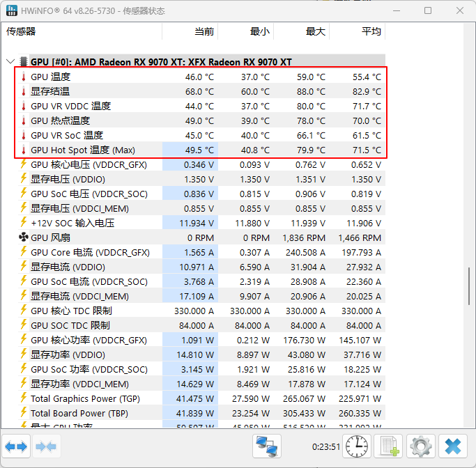Click the 55.4 °C average GPU temperature
Screen dimensions: 476x468
[x=367, y=77]
